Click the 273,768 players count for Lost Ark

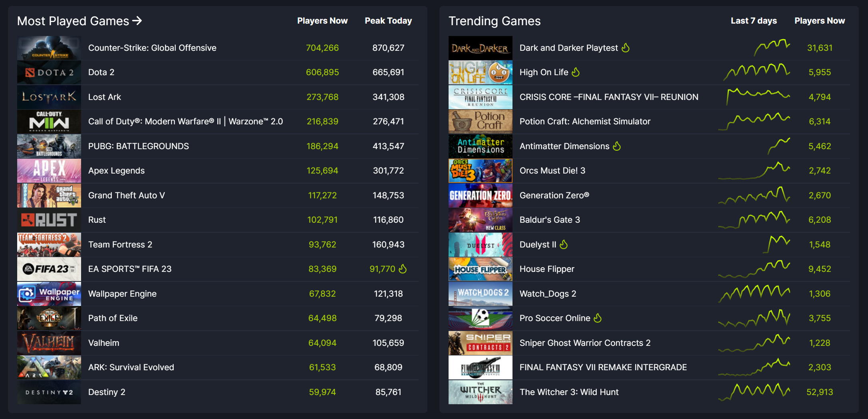pyautogui.click(x=322, y=97)
